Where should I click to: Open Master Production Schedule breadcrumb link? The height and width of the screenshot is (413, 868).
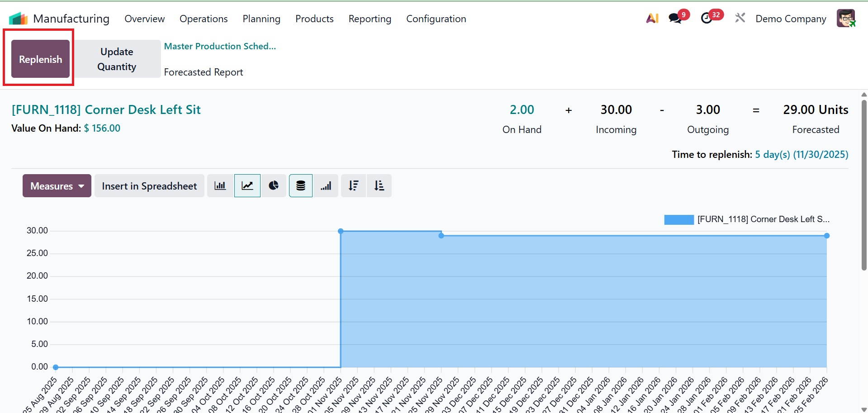click(220, 46)
